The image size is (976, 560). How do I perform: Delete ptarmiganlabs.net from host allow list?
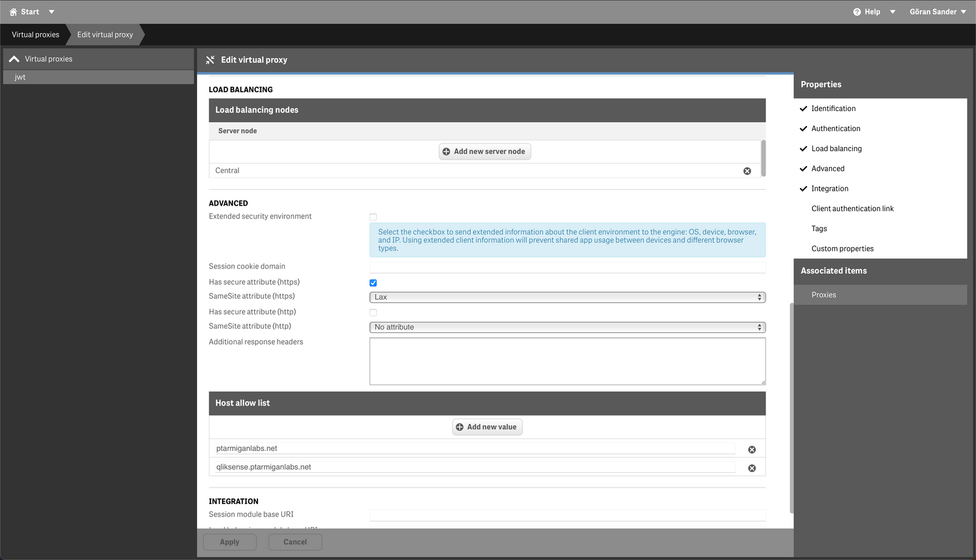click(x=752, y=449)
